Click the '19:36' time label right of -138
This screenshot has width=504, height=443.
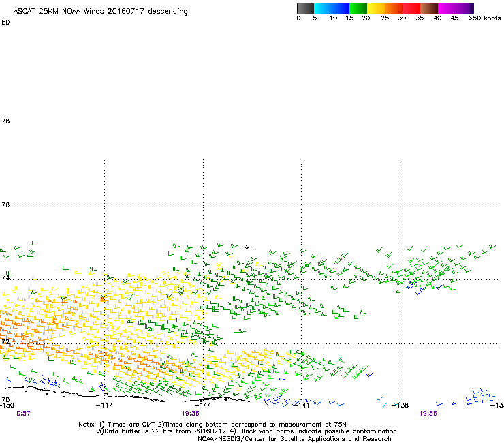428,414
